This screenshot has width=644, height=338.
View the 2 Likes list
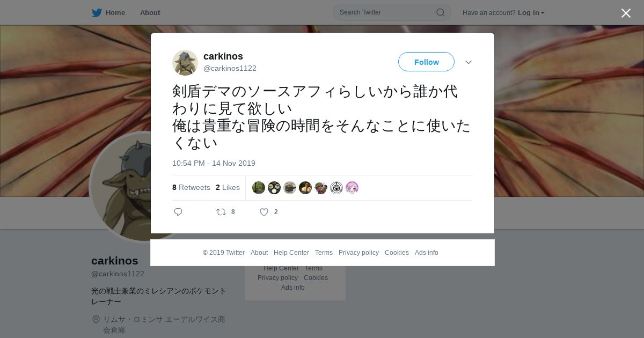coord(228,187)
